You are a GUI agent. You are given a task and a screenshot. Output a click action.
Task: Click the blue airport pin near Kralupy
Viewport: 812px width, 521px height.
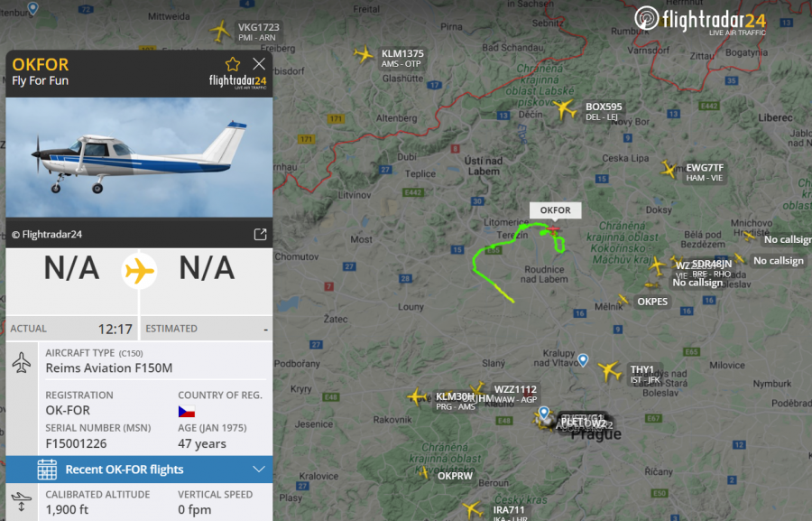[x=583, y=359]
